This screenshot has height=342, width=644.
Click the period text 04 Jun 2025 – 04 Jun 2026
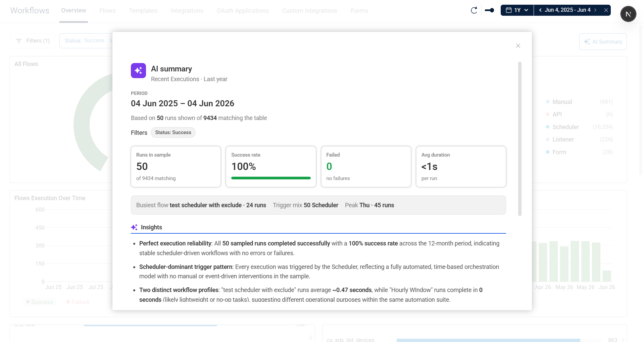[x=183, y=103]
